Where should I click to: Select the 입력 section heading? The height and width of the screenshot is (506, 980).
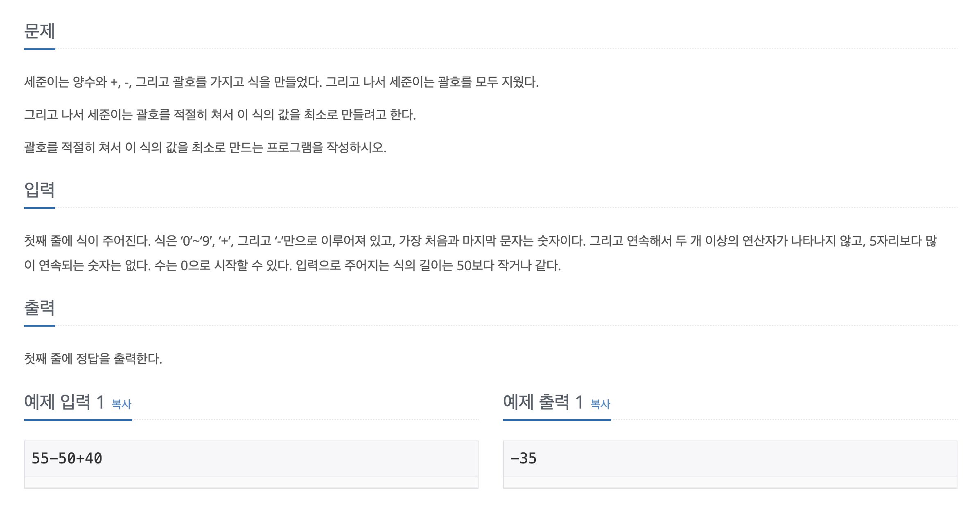pyautogui.click(x=40, y=190)
